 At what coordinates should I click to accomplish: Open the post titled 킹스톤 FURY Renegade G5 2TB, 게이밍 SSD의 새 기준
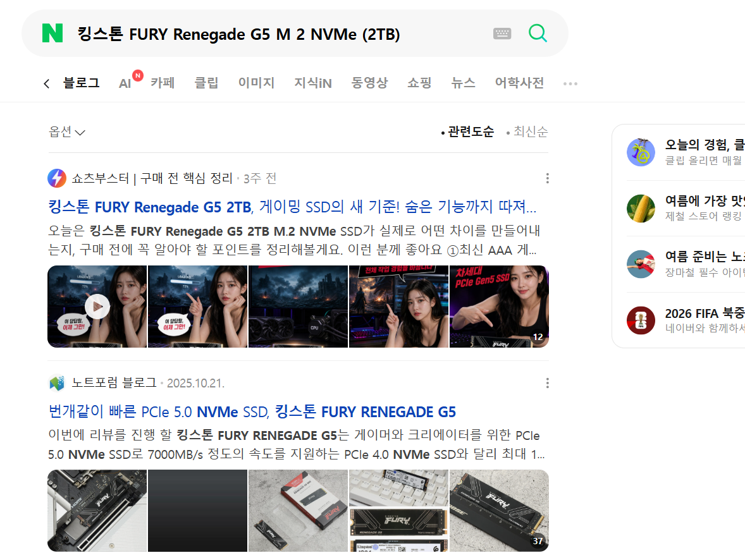pos(292,207)
